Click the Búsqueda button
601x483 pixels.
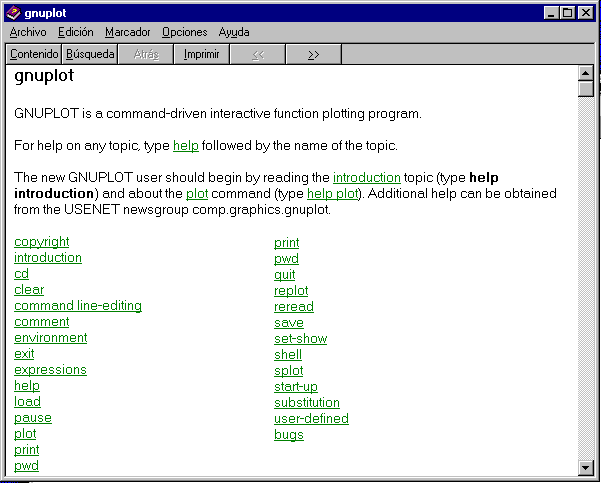coord(90,54)
